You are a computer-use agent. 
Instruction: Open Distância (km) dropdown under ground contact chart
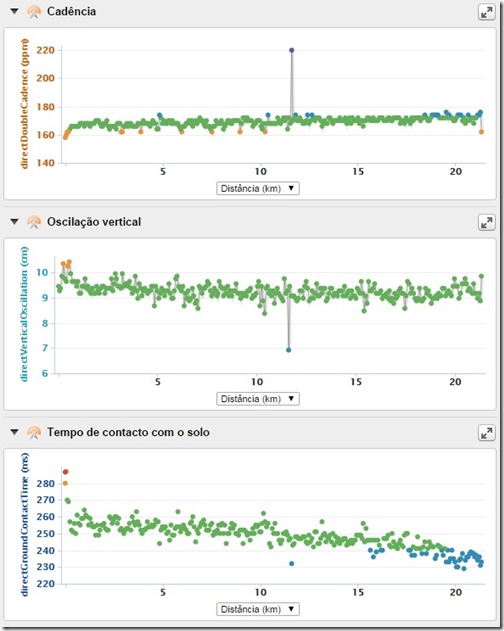click(258, 609)
